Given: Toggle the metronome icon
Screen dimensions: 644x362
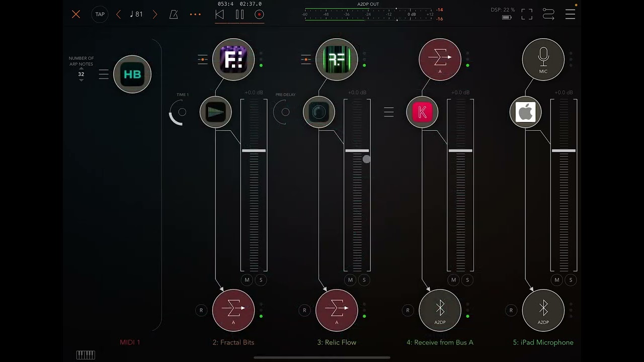Looking at the screenshot, I should click(174, 14).
